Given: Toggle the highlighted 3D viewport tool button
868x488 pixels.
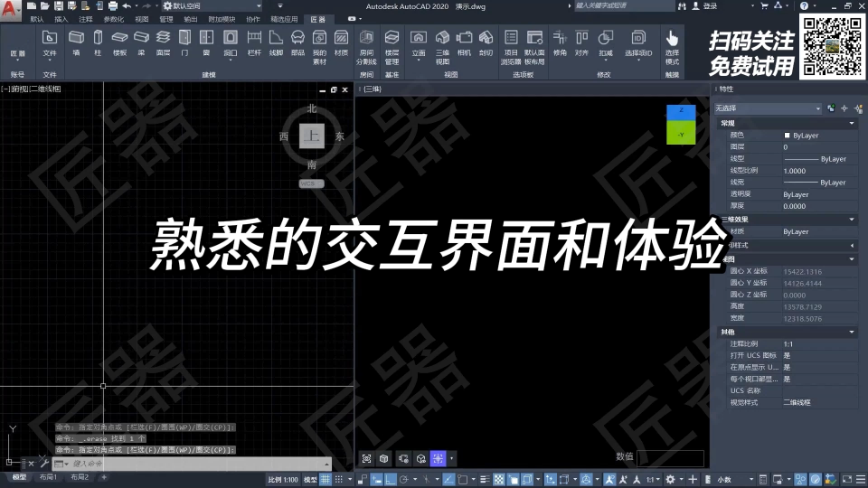Looking at the screenshot, I should (x=438, y=459).
